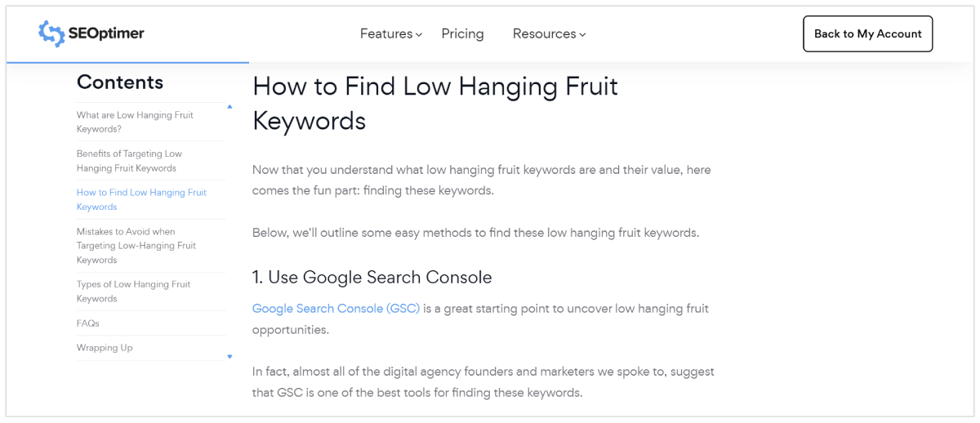Click the SEOptimer gear logo icon
Screen dimensions: 980x423
tap(51, 33)
